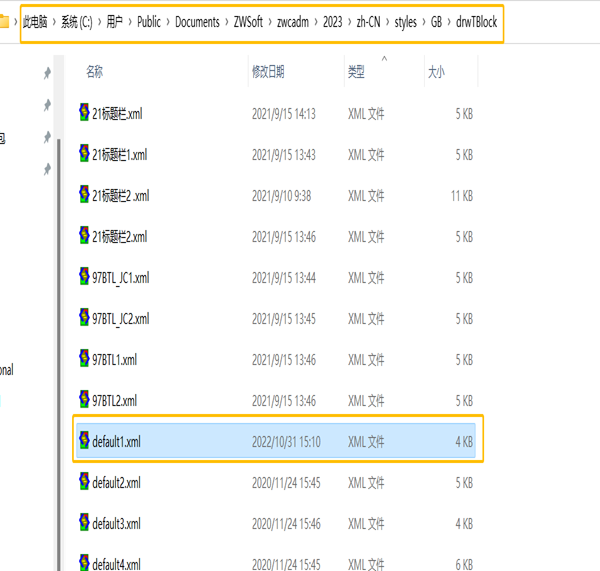This screenshot has height=571, width=600.
Task: Click the XML file icon of 97BTL2.xml
Action: pos(84,399)
